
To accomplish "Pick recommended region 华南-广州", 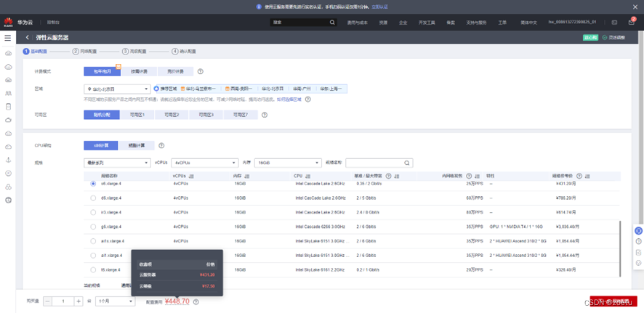I will tap(302, 89).
